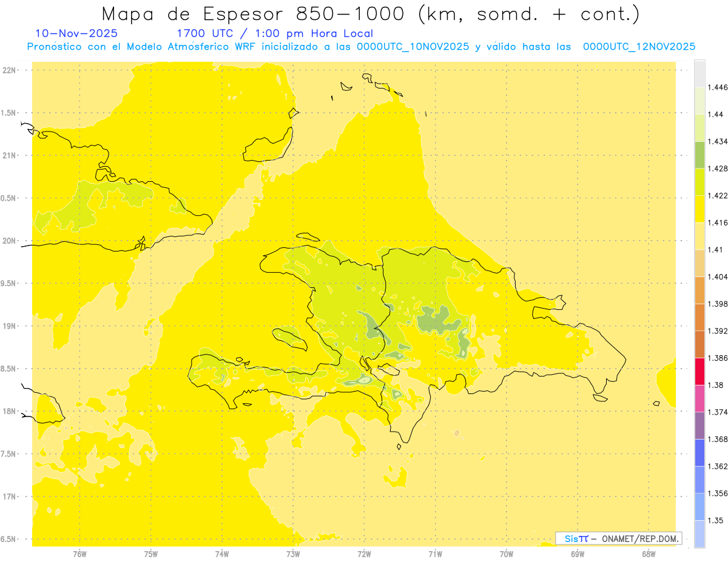This screenshot has width=728, height=562.
Task: Pick the green swatch between 1.428 and 1.434
Action: (699, 155)
